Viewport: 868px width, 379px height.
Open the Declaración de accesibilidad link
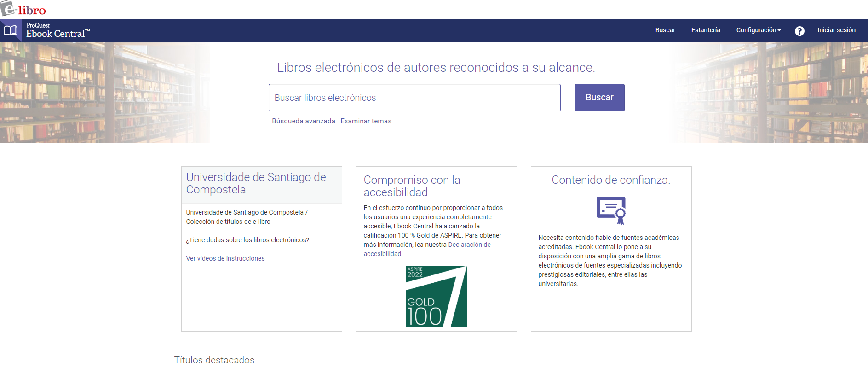(x=469, y=245)
